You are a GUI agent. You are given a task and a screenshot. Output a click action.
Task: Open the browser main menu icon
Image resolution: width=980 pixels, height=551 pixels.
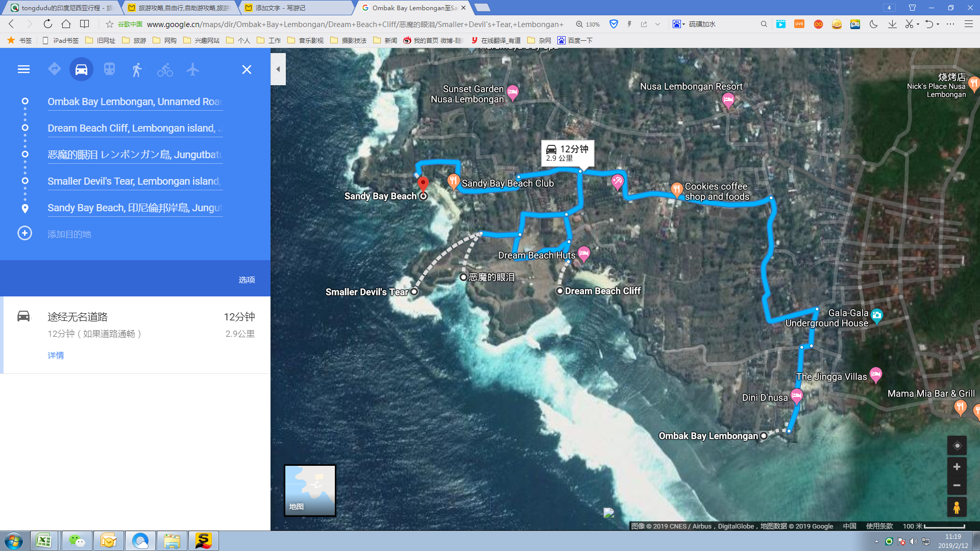point(968,24)
